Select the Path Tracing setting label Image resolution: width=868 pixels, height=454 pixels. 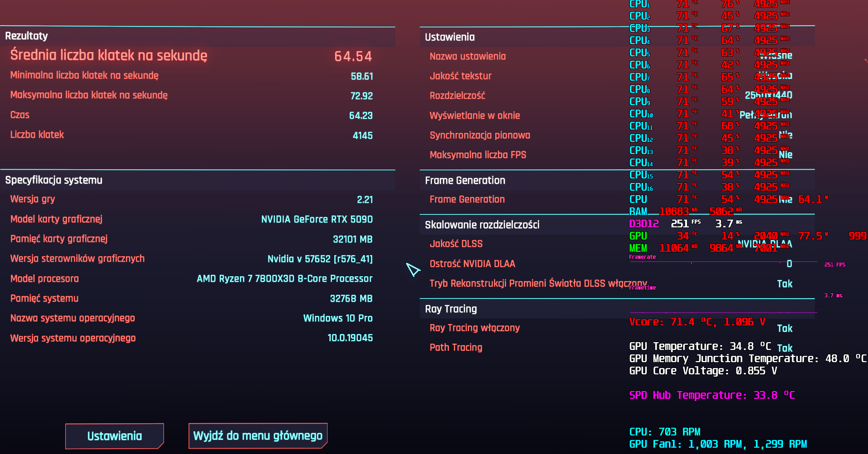click(x=456, y=347)
